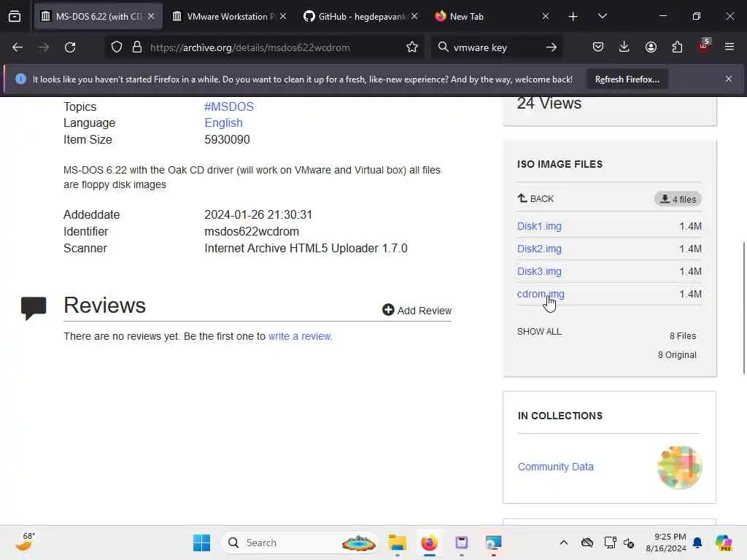Click the reviews speech bubble icon
This screenshot has height=560, width=747.
pos(34,308)
